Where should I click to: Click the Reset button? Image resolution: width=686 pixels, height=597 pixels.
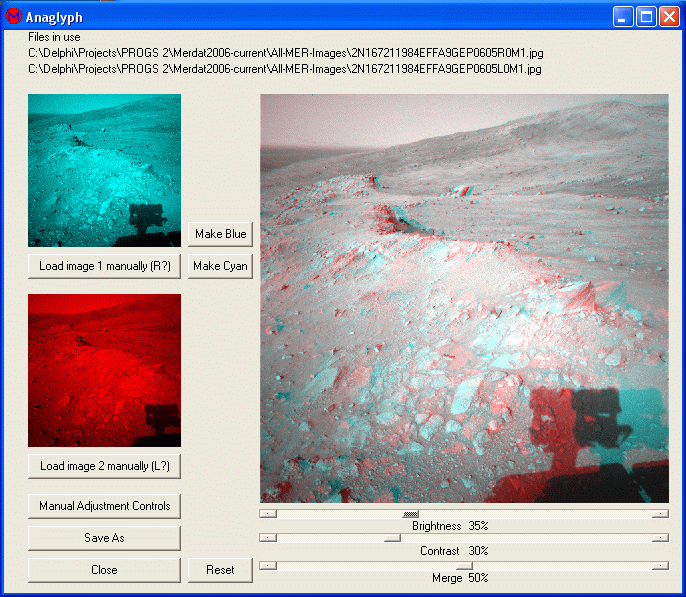point(220,570)
